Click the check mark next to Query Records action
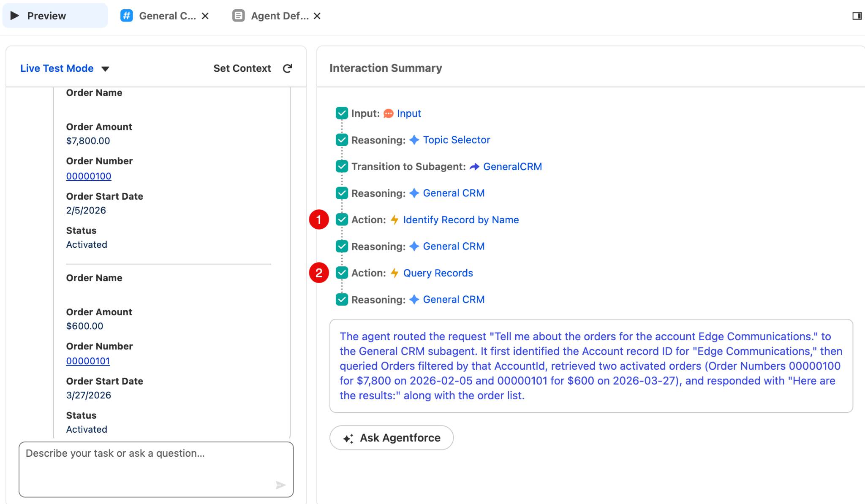Screen dimensions: 865x504 (342, 273)
